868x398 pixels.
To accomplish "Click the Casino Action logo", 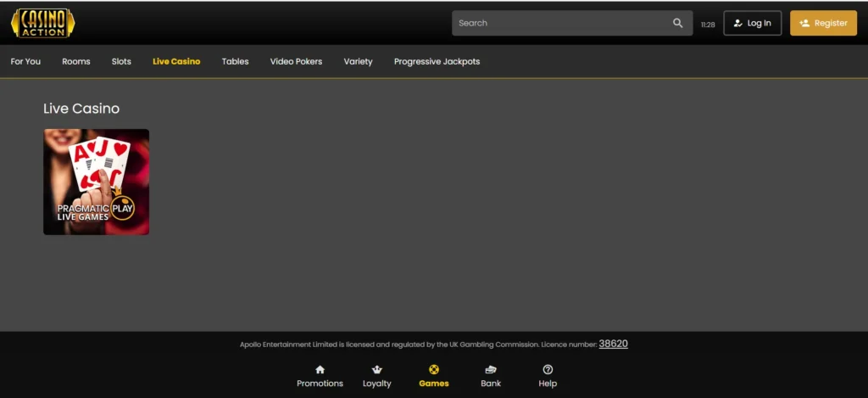I will [42, 23].
